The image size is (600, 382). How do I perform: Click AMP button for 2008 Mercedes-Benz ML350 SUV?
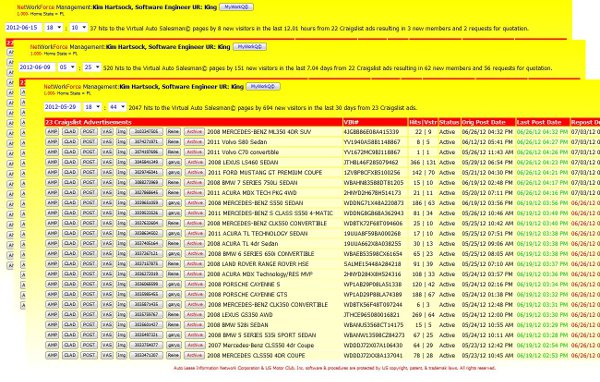pyautogui.click(x=52, y=132)
